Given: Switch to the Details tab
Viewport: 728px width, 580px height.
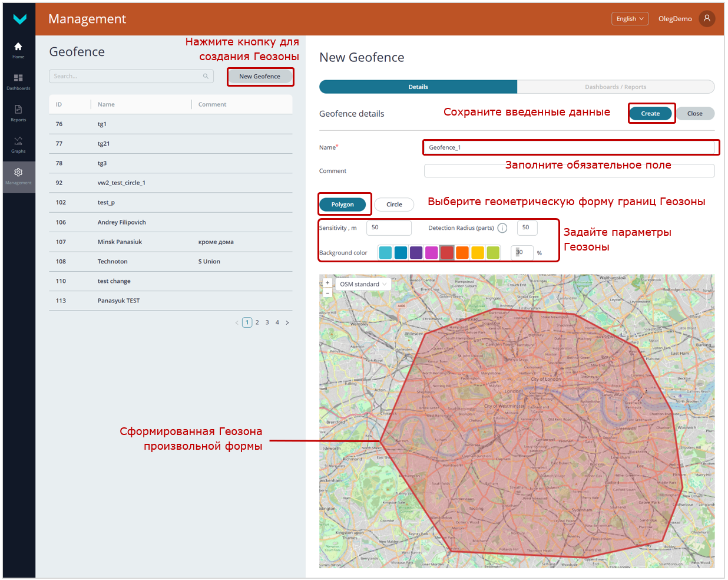Looking at the screenshot, I should point(418,87).
